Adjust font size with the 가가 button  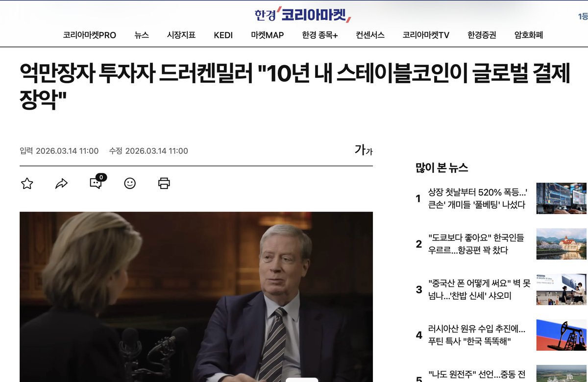click(364, 150)
